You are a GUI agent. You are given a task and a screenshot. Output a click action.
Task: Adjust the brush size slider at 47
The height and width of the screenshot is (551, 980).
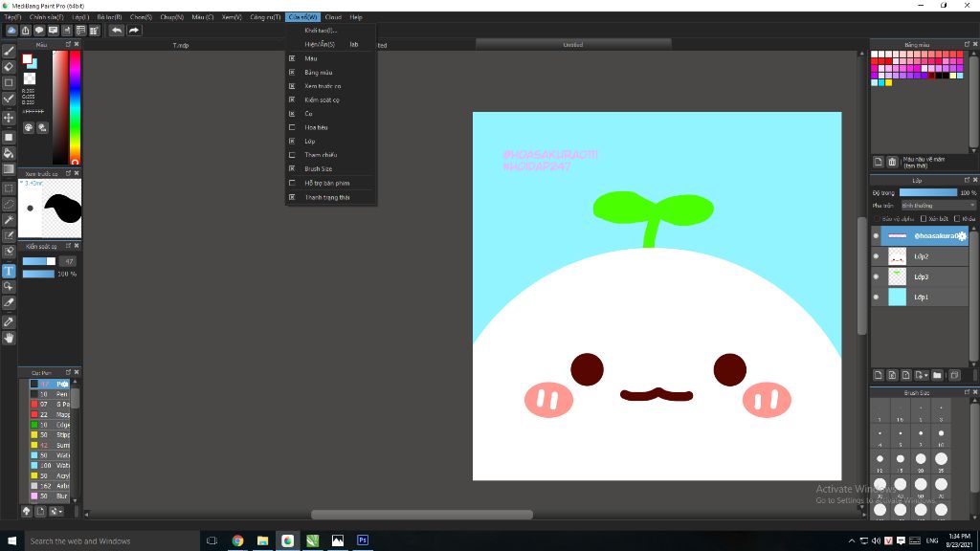pos(38,261)
